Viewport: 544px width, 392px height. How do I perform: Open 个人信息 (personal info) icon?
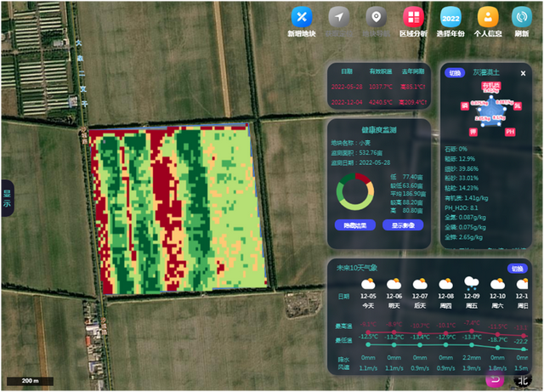tap(488, 17)
